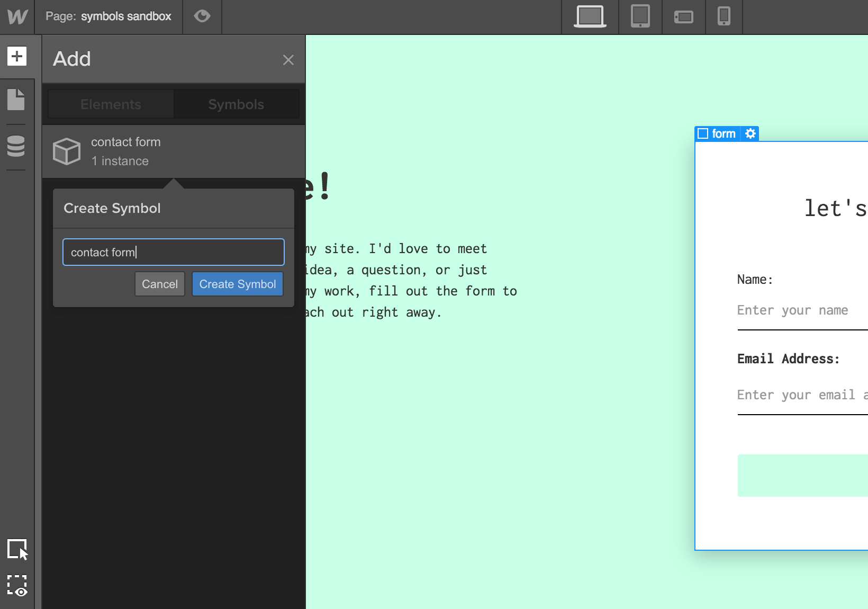Click the Create Symbol button
Image resolution: width=868 pixels, height=609 pixels.
click(238, 284)
